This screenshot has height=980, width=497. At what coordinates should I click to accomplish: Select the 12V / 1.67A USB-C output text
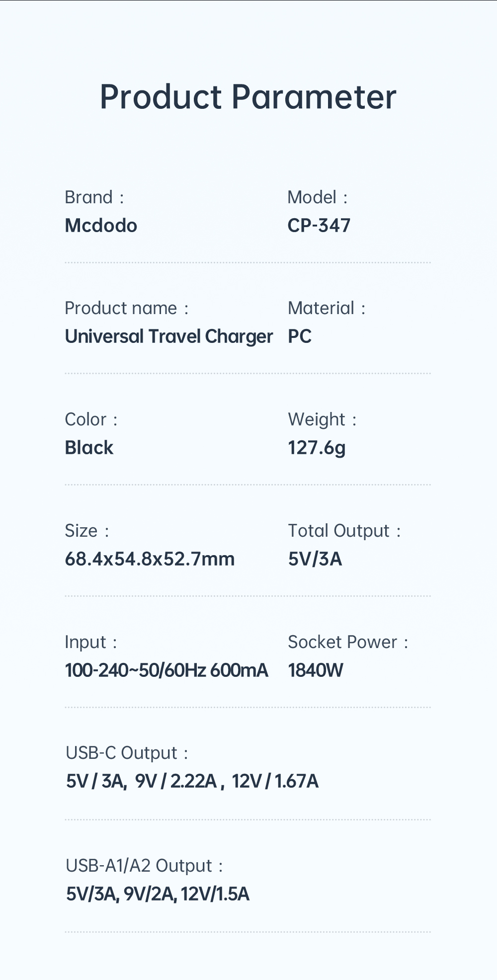[275, 781]
